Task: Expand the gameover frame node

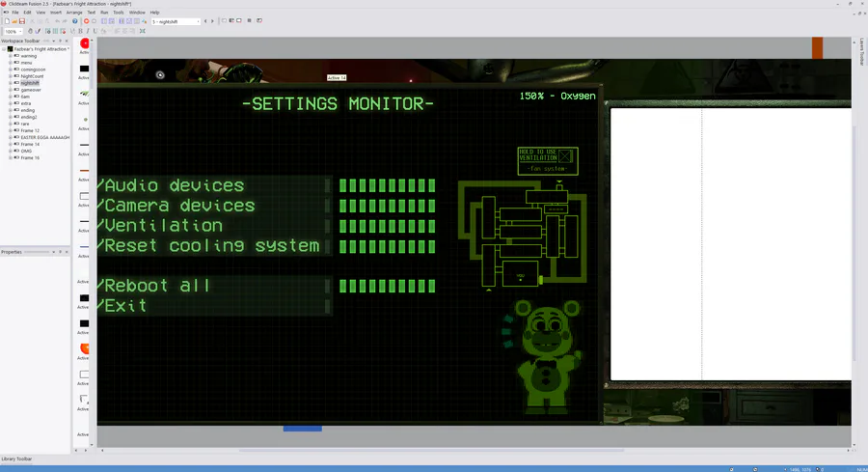Action: click(x=11, y=90)
